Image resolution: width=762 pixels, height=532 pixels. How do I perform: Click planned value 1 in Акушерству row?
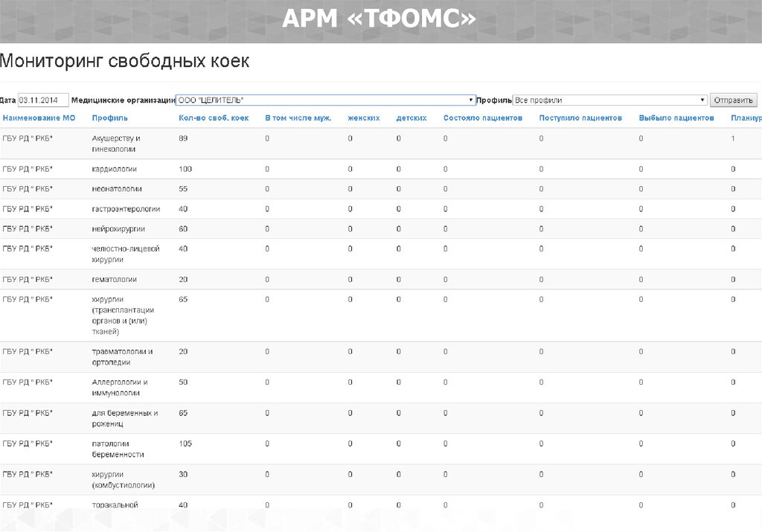pos(733,138)
